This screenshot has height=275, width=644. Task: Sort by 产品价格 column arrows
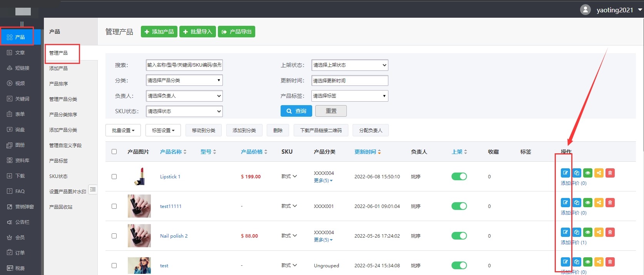point(266,152)
